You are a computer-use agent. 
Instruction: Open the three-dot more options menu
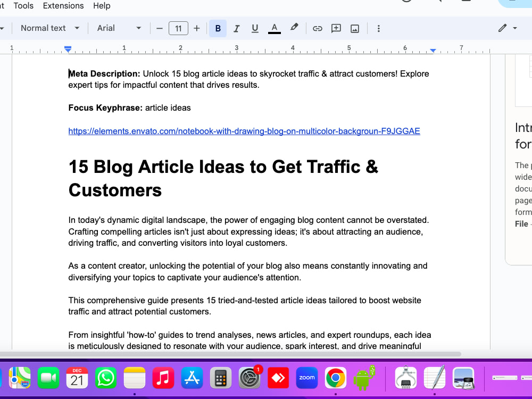pyautogui.click(x=379, y=29)
